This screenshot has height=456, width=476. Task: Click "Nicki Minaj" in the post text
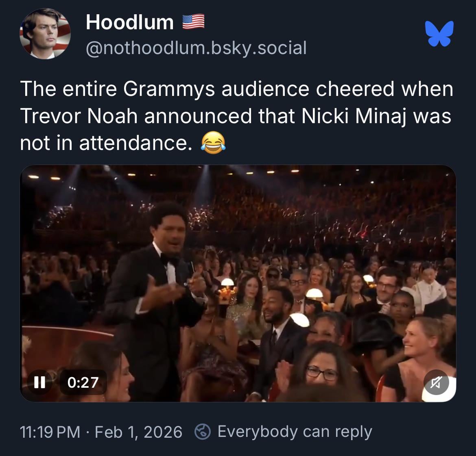click(354, 116)
